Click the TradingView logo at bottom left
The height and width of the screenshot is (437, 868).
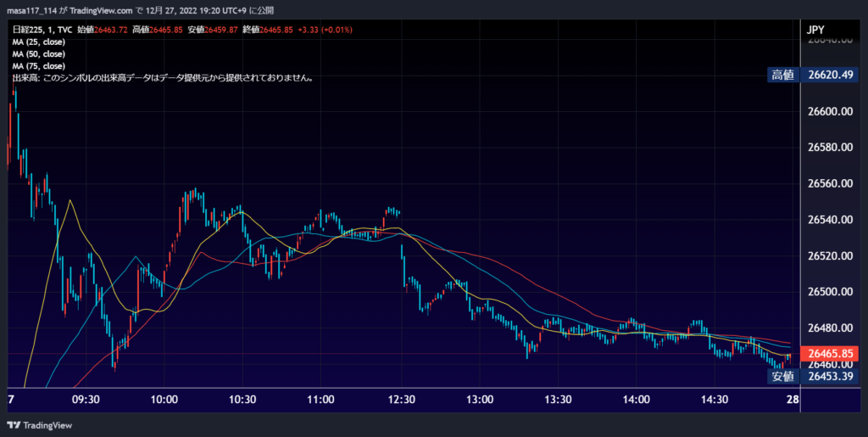coord(39,425)
